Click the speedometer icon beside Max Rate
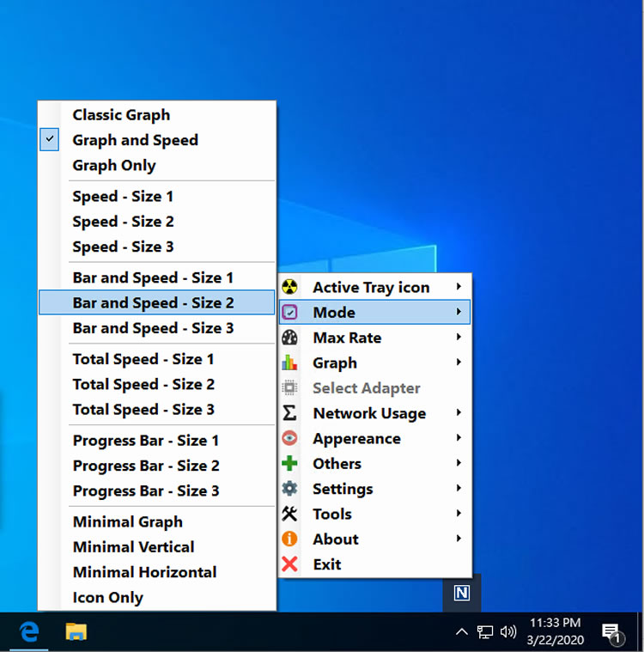This screenshot has width=644, height=652. (290, 338)
